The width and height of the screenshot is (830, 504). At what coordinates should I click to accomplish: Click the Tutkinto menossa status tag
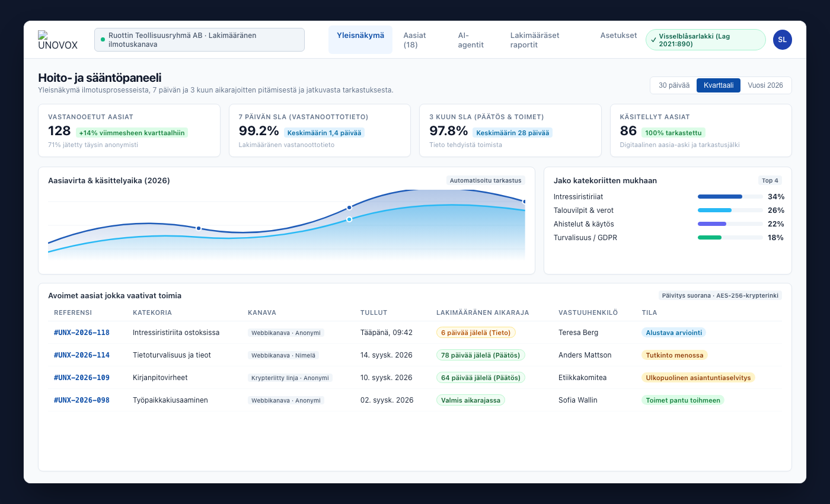tap(675, 355)
